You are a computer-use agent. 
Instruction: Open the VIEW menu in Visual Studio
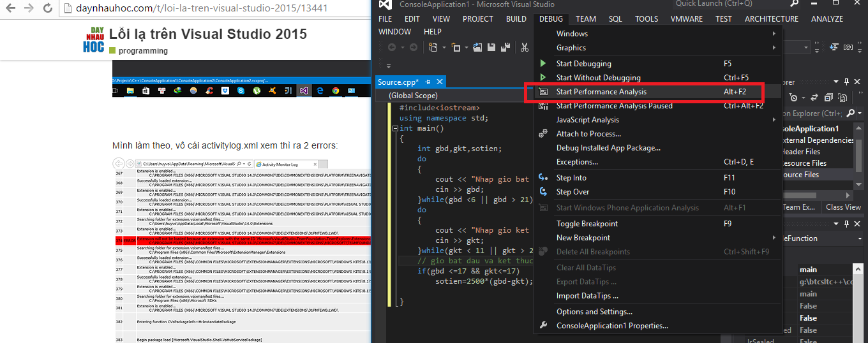point(441,19)
